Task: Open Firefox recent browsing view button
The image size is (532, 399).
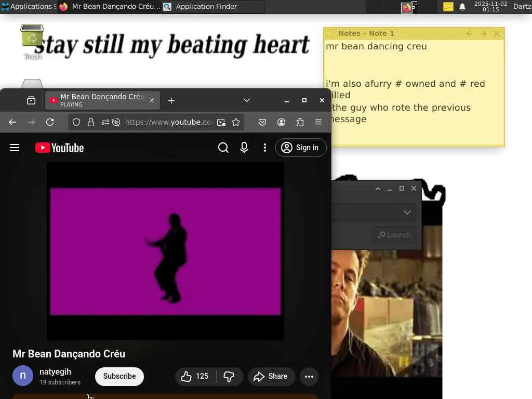Action: coord(31,100)
